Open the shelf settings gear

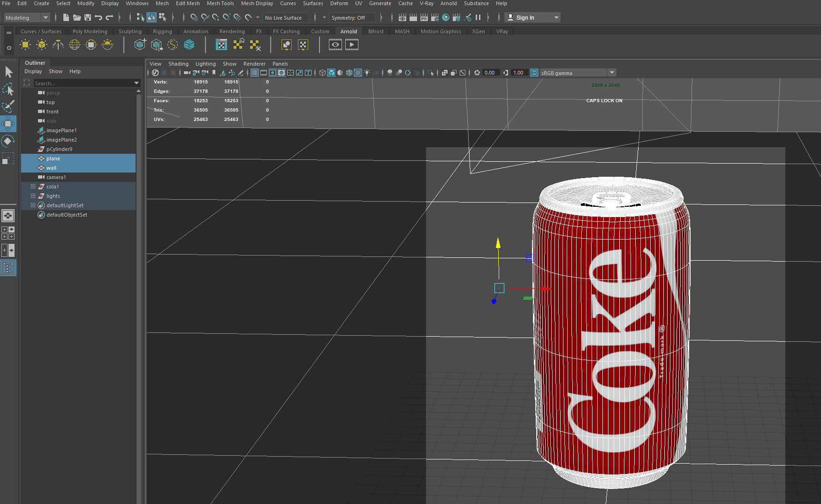click(x=9, y=48)
